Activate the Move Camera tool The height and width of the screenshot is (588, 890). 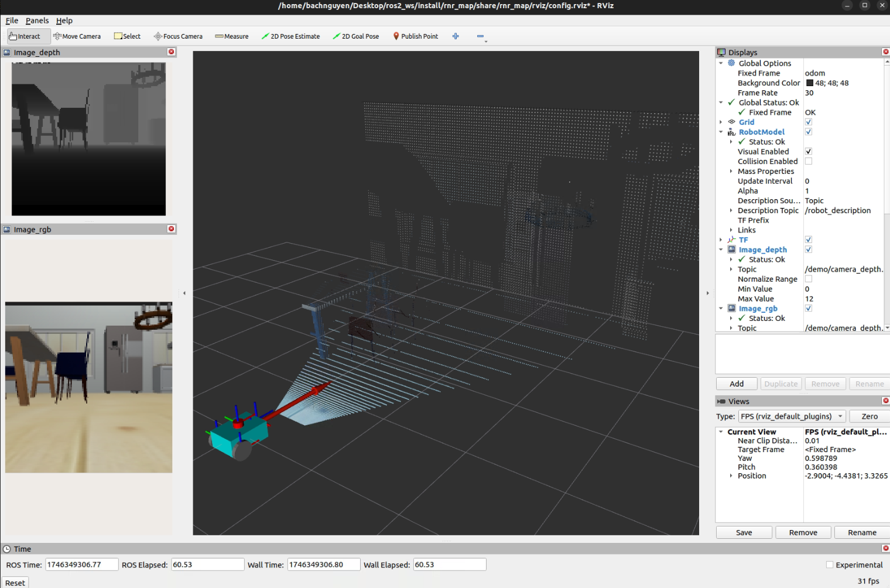(x=77, y=36)
